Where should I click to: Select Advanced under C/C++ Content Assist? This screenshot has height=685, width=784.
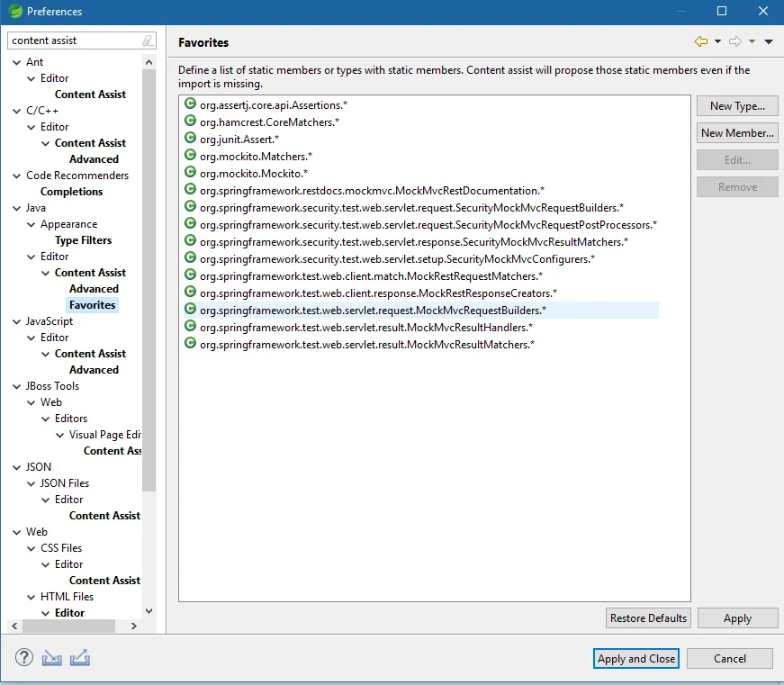pos(94,159)
